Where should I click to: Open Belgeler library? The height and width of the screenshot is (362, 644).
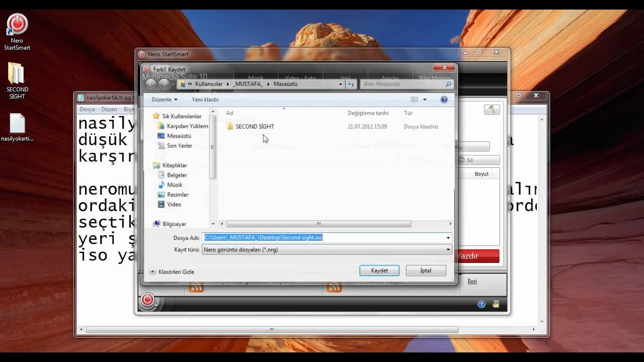(173, 175)
